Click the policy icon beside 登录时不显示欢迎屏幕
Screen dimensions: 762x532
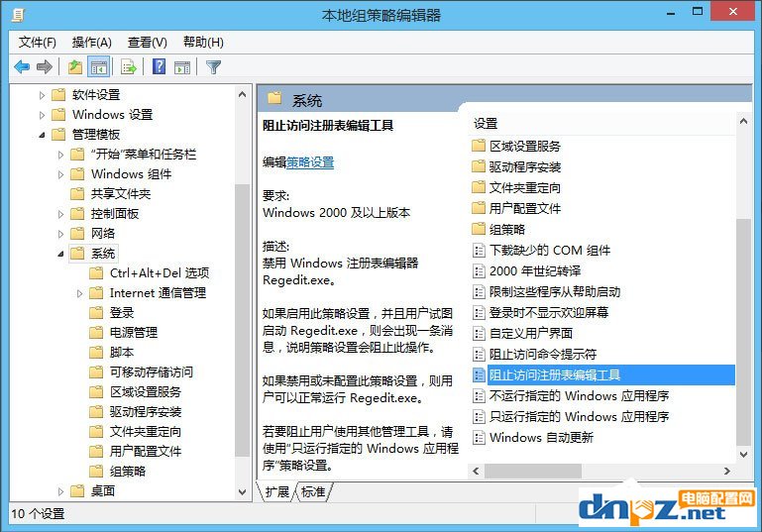[479, 313]
